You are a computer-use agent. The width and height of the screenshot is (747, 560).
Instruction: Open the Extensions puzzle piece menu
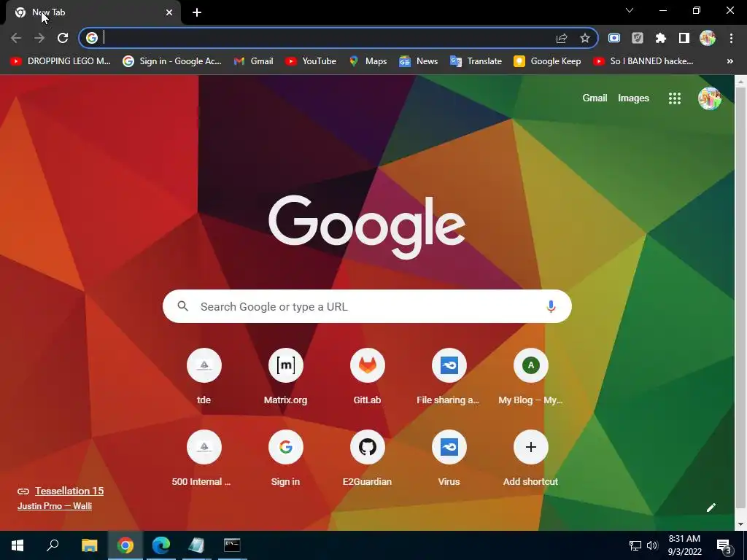[x=661, y=38]
